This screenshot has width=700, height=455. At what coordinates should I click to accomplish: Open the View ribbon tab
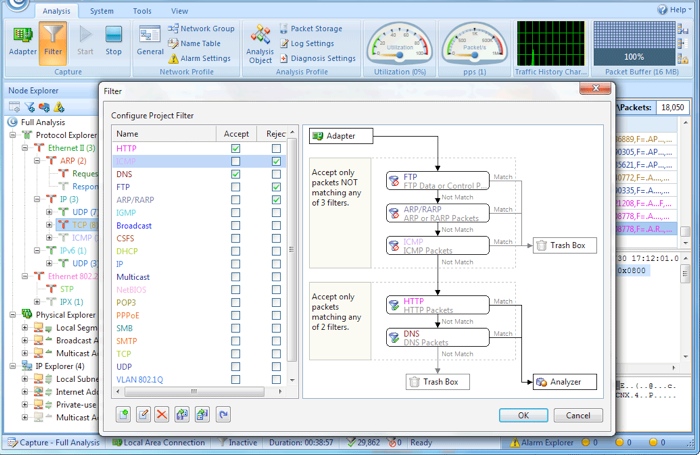[x=179, y=11]
